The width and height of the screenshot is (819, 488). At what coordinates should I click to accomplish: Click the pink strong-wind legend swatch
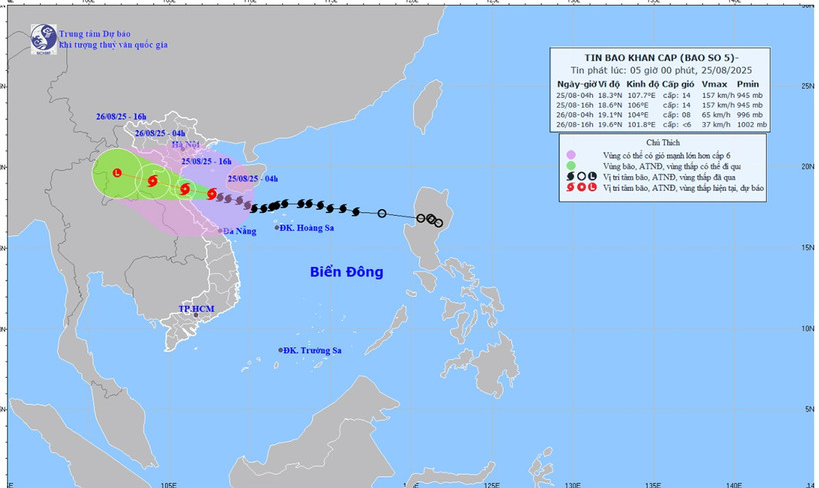coord(571,155)
